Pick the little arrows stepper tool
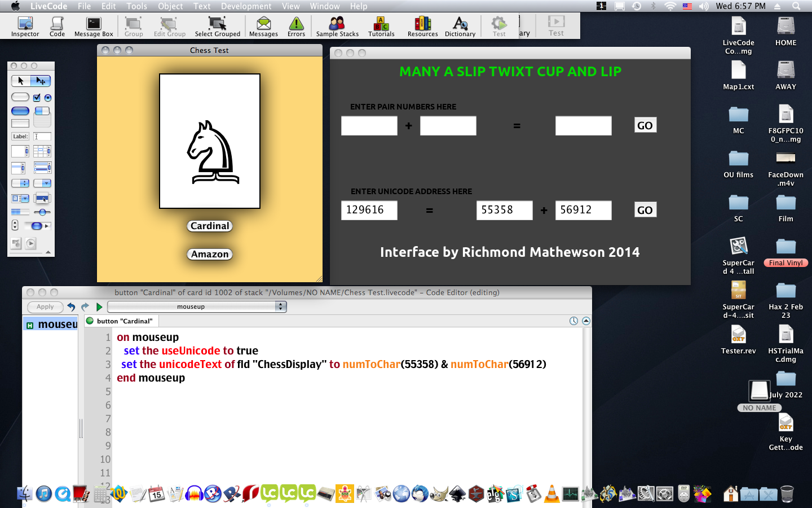 click(15, 225)
